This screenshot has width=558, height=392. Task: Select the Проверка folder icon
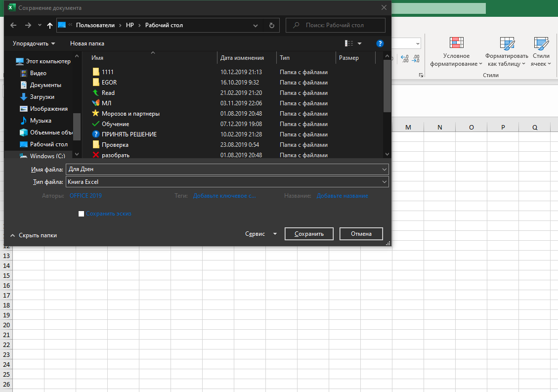96,144
